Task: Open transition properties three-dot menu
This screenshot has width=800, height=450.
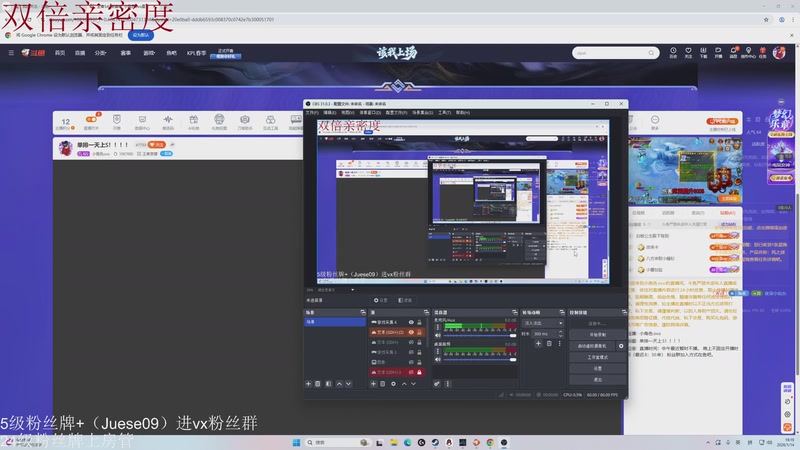Action: 560,344
